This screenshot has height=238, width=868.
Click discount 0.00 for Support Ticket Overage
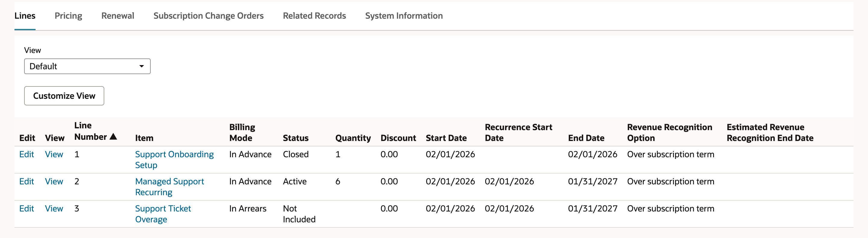click(x=389, y=209)
